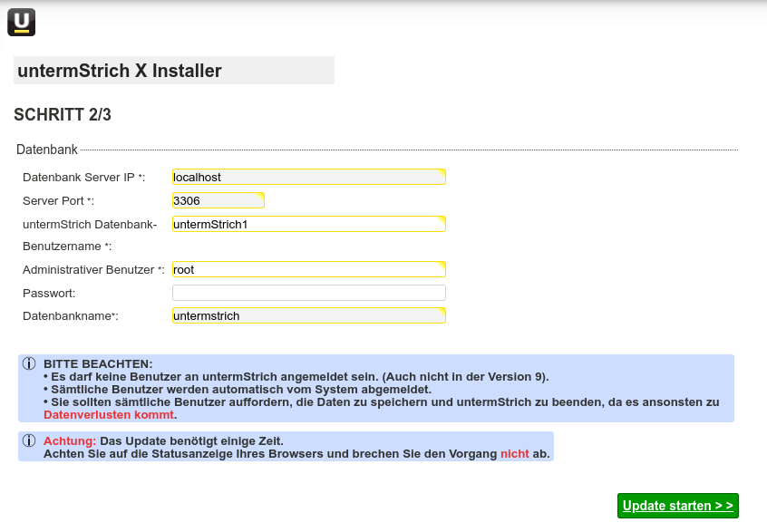767x532 pixels.
Task: Click the untermStrich X Installer heading
Action: (x=120, y=71)
